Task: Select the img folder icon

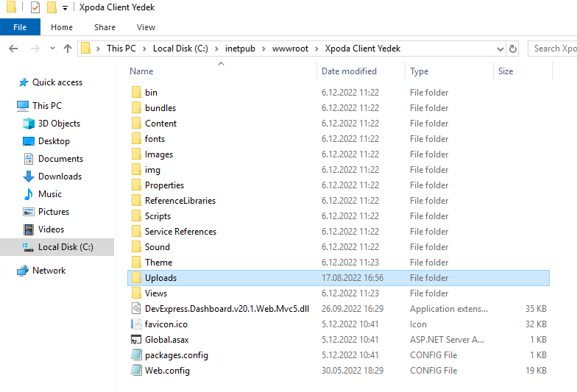Action: click(x=136, y=169)
